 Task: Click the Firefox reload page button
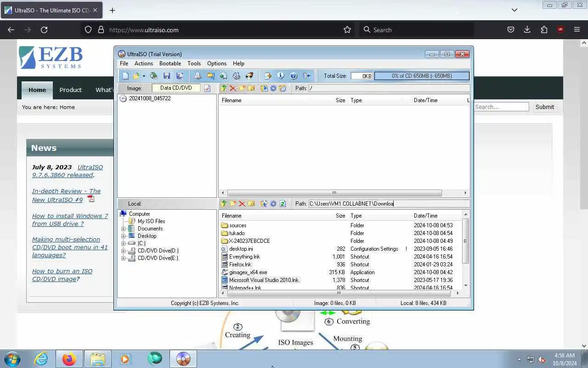44,30
